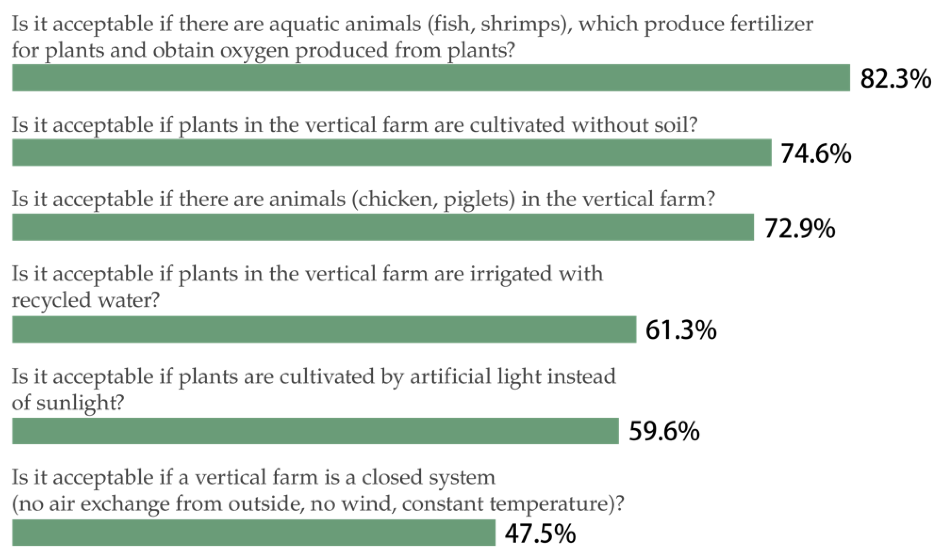
Task: Click the 59.6% percentage label
Action: tap(664, 431)
